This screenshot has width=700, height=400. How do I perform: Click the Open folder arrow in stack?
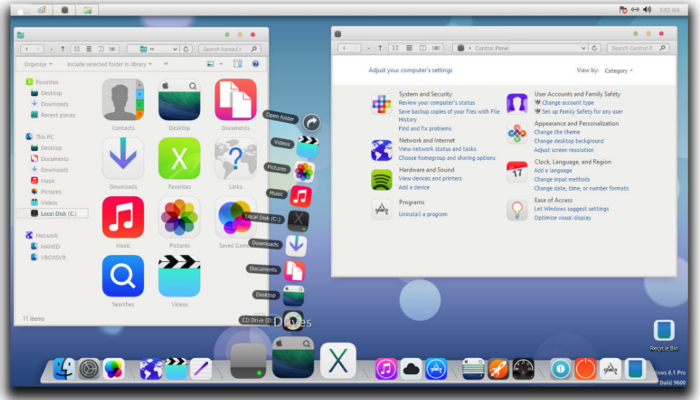click(312, 122)
